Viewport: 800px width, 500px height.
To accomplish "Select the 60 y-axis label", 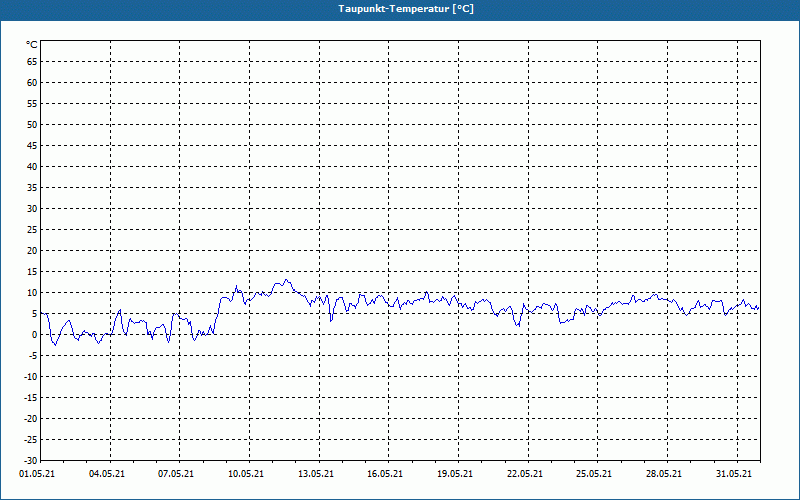I will [32, 83].
